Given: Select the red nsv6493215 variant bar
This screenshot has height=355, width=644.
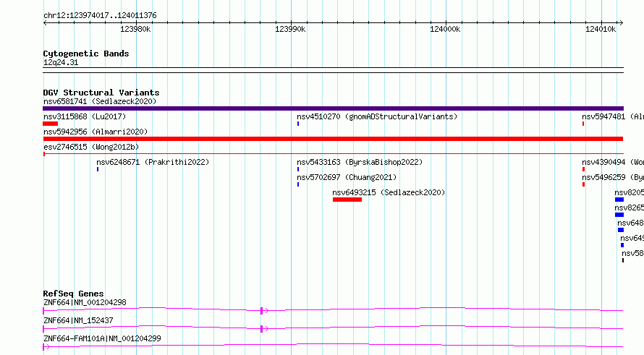Looking at the screenshot, I should pos(347,200).
